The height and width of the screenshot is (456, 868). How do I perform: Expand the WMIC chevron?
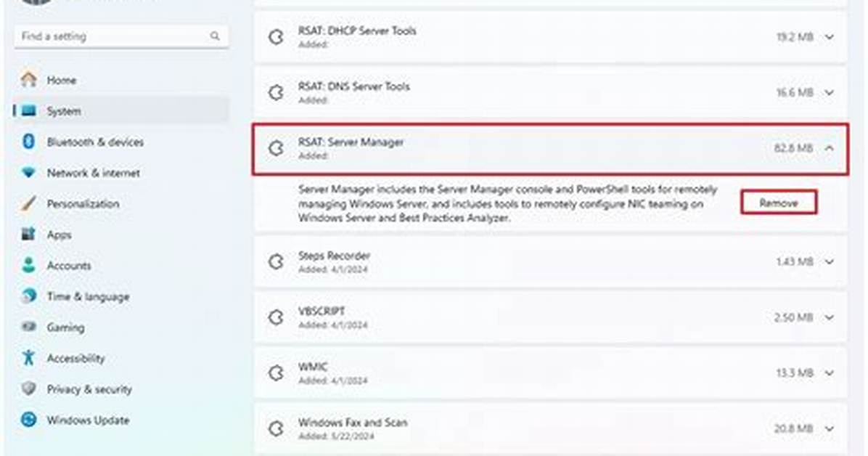pyautogui.click(x=830, y=373)
